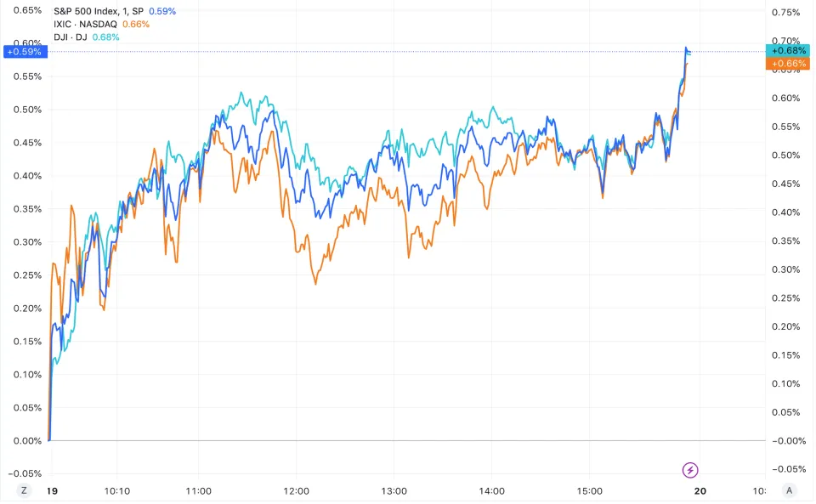Click the 15:00 time axis label
The image size is (816, 504).
pos(589,490)
